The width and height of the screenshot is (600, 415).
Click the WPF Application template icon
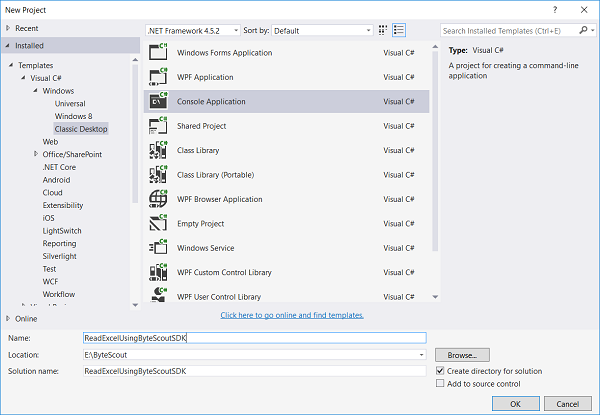158,76
